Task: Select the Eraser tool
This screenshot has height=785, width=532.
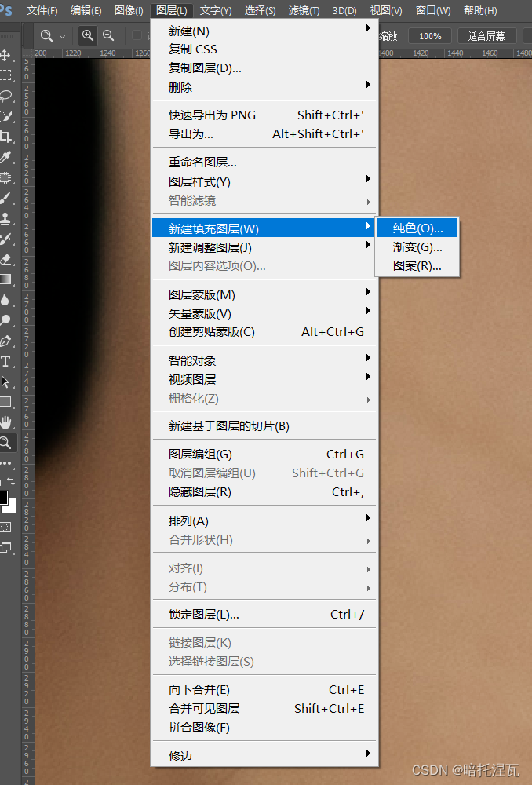Action: click(x=5, y=259)
